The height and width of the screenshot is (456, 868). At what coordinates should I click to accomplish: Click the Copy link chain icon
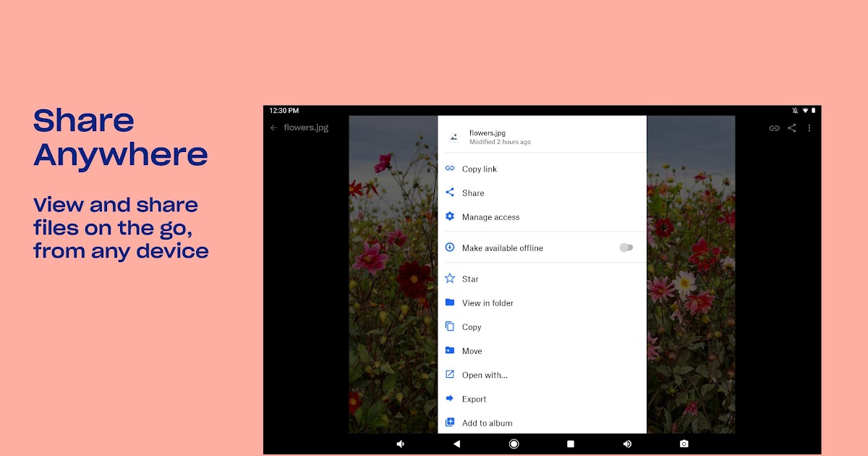coord(450,169)
